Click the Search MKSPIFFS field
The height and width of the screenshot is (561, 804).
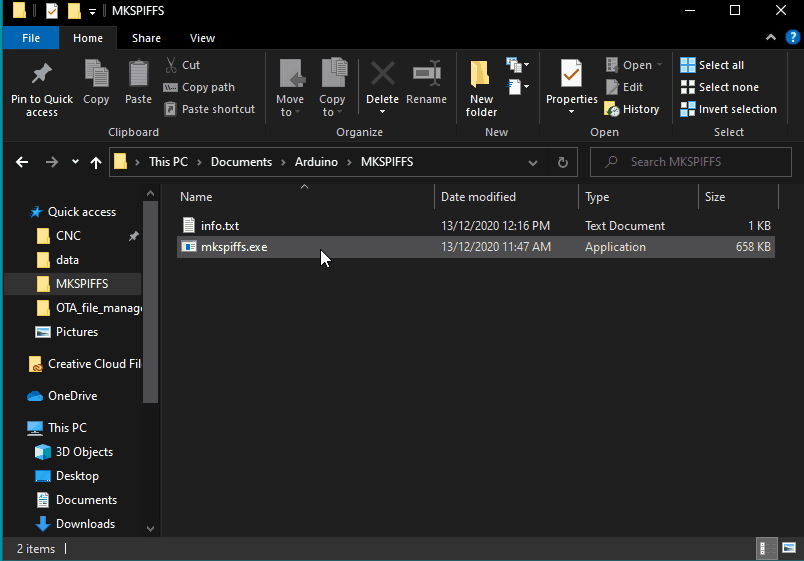pos(691,162)
